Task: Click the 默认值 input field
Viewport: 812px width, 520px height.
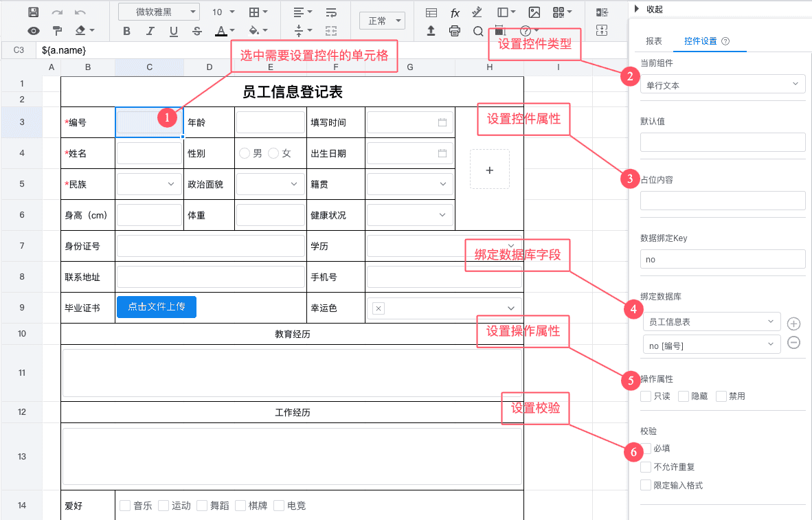Action: (x=723, y=142)
